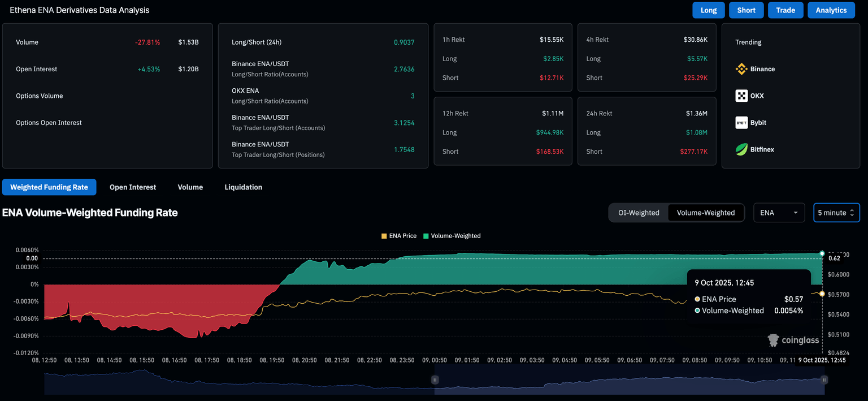Switch to the Open Interest tab

coord(133,187)
